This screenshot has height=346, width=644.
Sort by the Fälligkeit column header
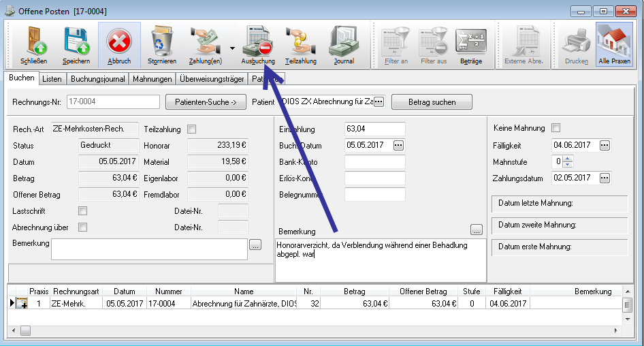tap(508, 292)
